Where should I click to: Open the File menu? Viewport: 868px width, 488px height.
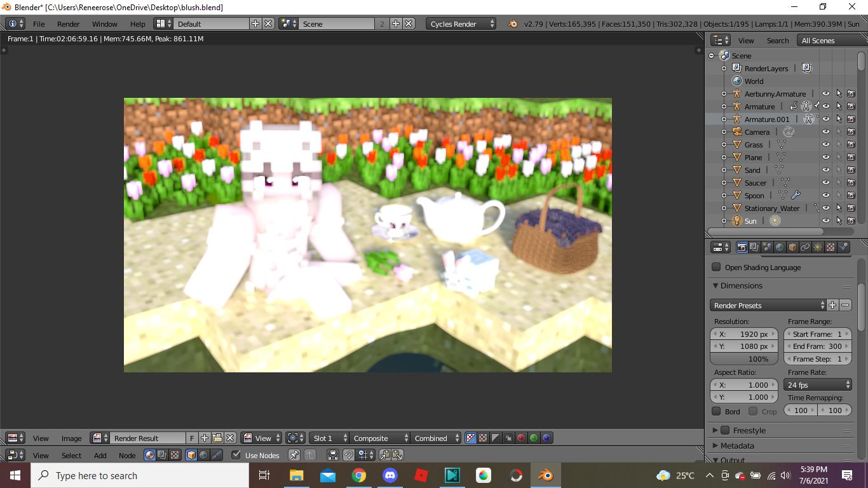point(39,24)
